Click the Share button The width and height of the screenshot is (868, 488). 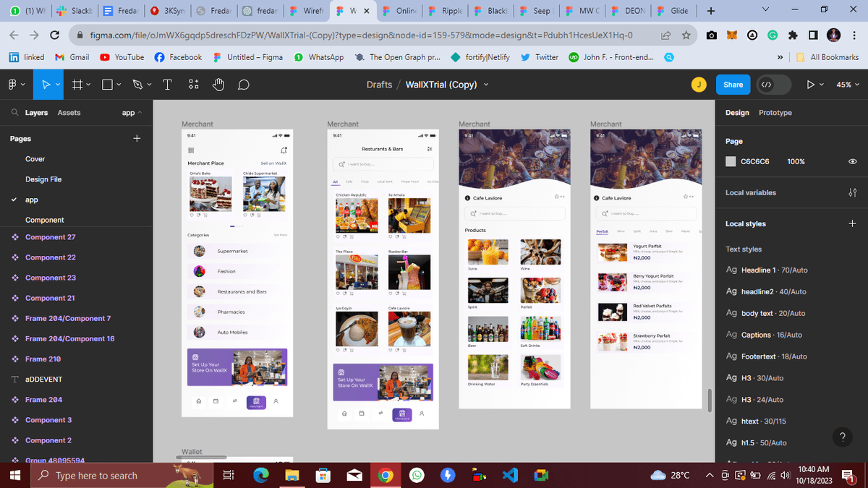pos(733,85)
